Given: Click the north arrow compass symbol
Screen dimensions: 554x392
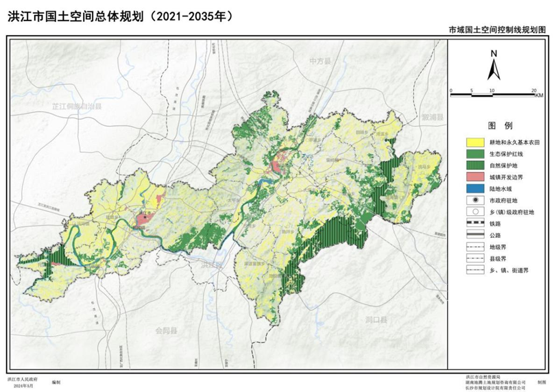Looking at the screenshot, I should [x=492, y=67].
